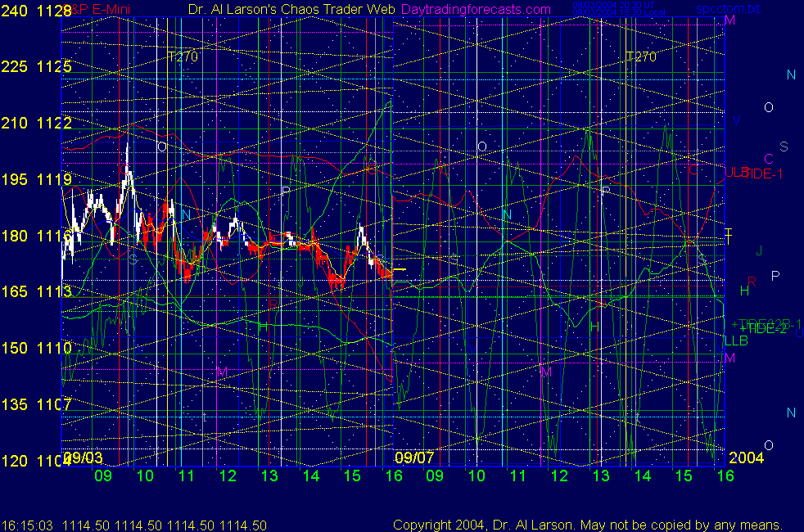This screenshot has height=532, width=804.
Task: Click the T270 label in the 09/07 session
Action: 641,56
